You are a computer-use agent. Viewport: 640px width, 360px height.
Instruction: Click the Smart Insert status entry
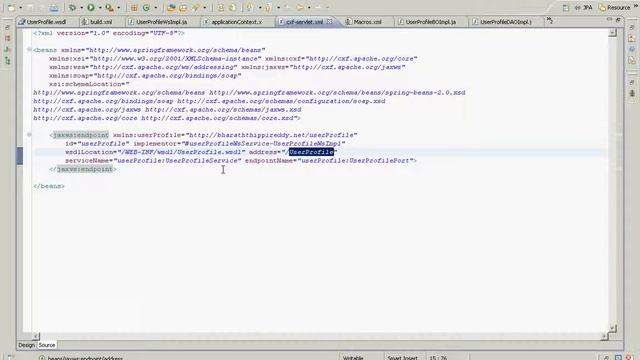click(x=402, y=358)
